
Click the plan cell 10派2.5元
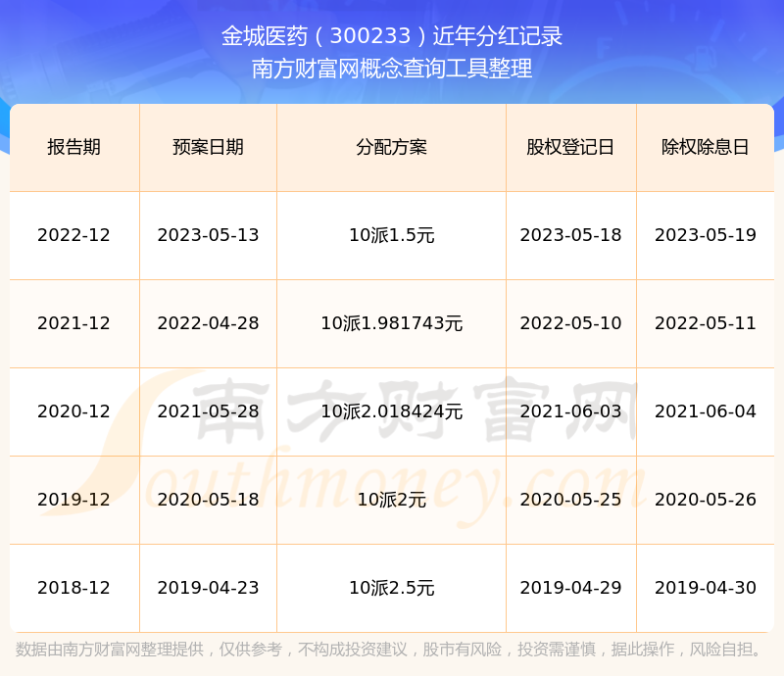[391, 588]
